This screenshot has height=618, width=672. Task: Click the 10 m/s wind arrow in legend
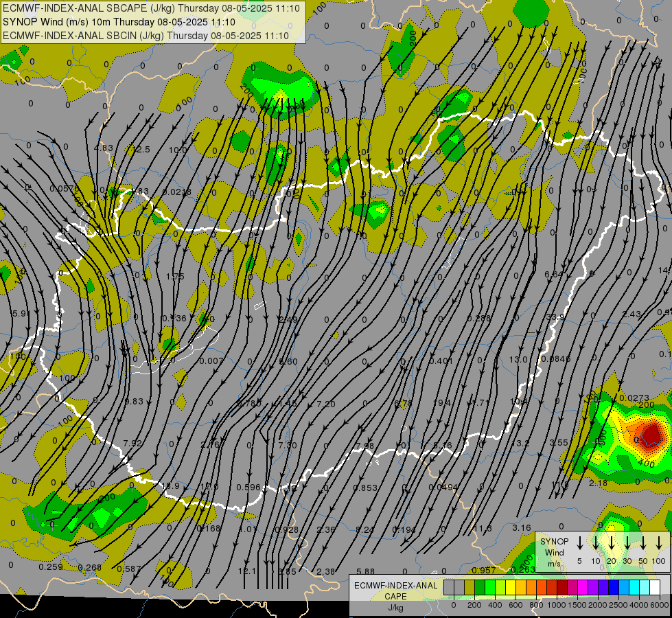tap(596, 542)
